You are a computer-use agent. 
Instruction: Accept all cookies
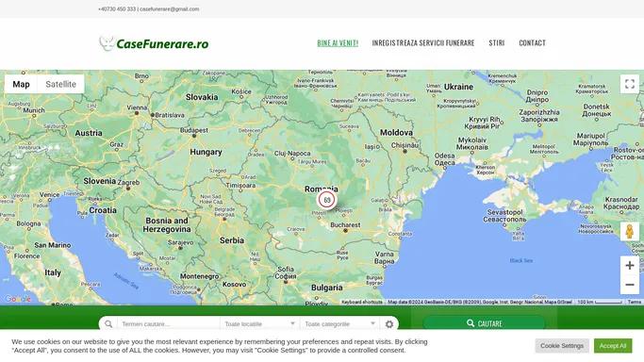click(x=613, y=346)
